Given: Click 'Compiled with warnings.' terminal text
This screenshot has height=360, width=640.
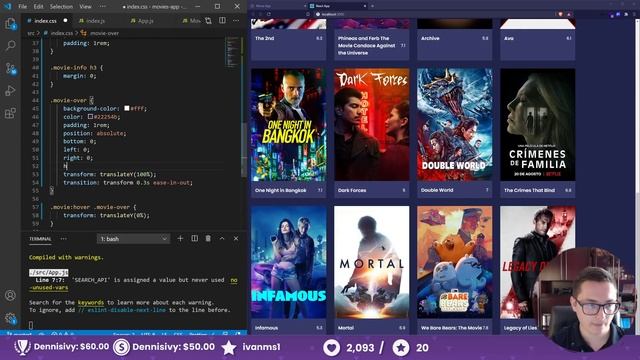Looking at the screenshot, I should [66, 258].
